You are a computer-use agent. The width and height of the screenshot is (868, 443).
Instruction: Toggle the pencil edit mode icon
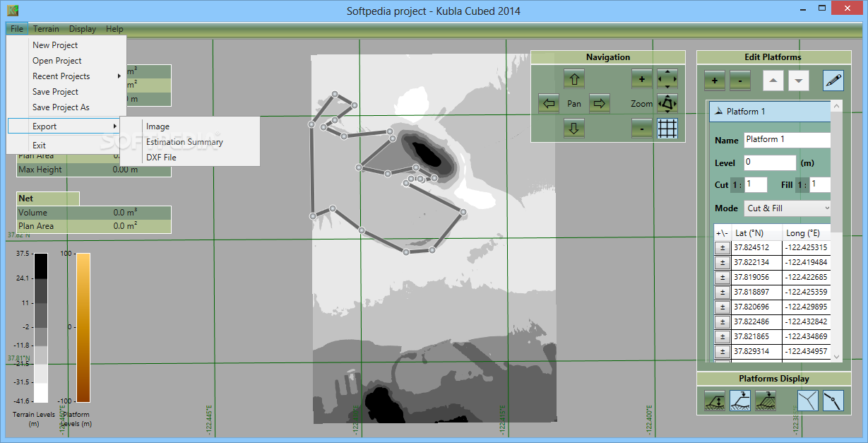833,81
